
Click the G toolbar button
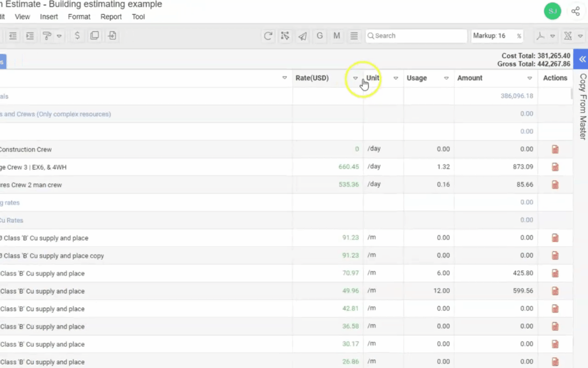[x=320, y=36]
